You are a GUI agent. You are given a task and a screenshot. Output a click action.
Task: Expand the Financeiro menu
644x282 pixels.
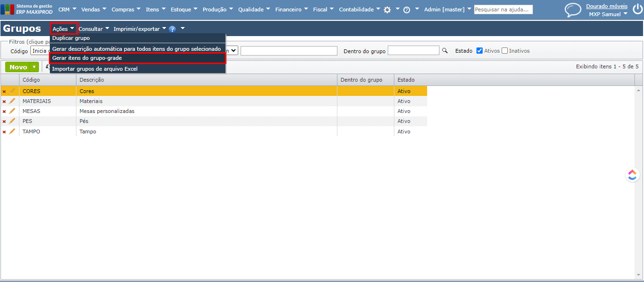click(292, 9)
